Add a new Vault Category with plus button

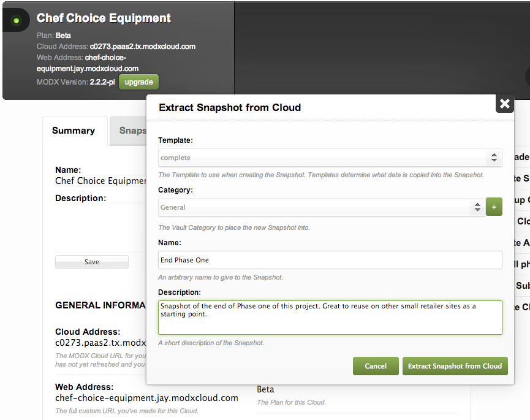pyautogui.click(x=494, y=207)
